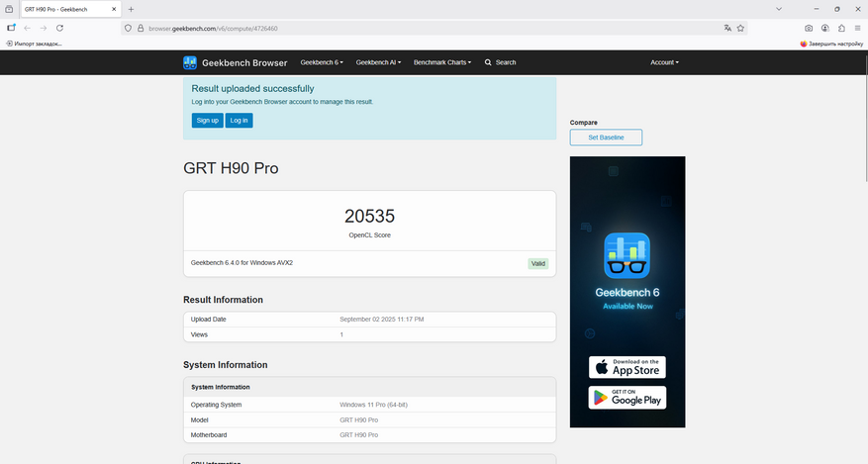
Task: Click the Download on the App Store badge
Action: pos(627,367)
